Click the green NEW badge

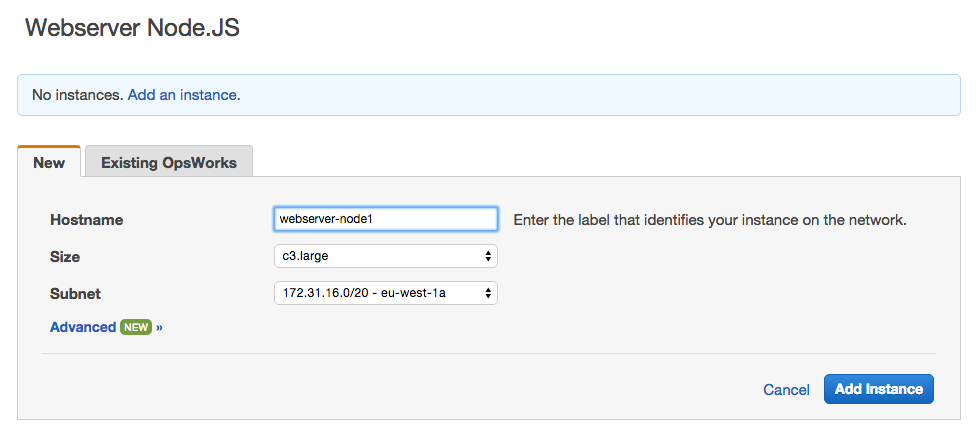click(x=135, y=327)
